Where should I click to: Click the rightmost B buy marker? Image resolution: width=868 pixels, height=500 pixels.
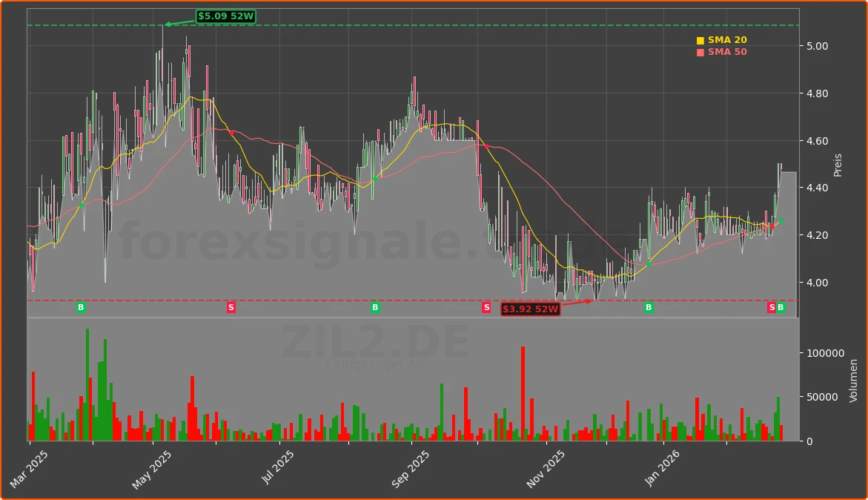(782, 306)
